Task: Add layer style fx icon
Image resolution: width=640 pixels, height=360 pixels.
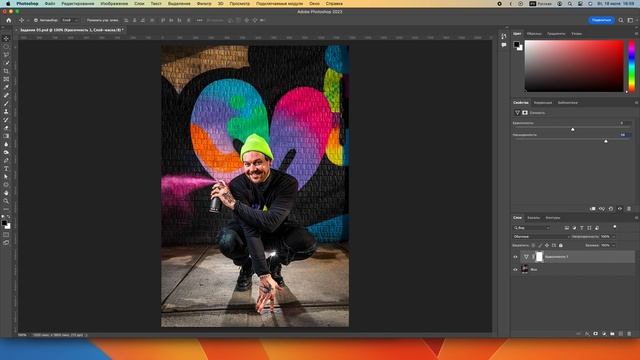Action: (587, 333)
